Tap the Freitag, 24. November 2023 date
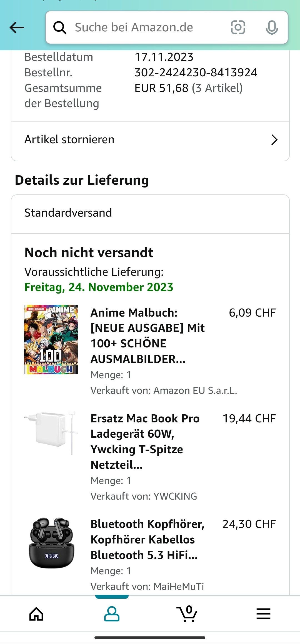This screenshot has height=644, width=300. 99,287
